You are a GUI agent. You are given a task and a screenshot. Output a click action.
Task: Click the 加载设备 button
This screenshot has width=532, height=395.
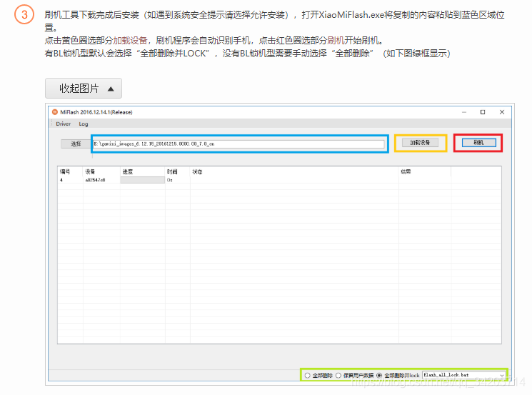[x=420, y=143]
